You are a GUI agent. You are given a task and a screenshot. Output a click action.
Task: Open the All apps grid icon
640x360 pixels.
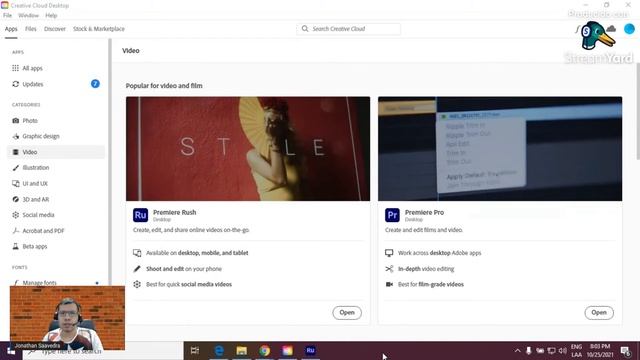point(16,68)
